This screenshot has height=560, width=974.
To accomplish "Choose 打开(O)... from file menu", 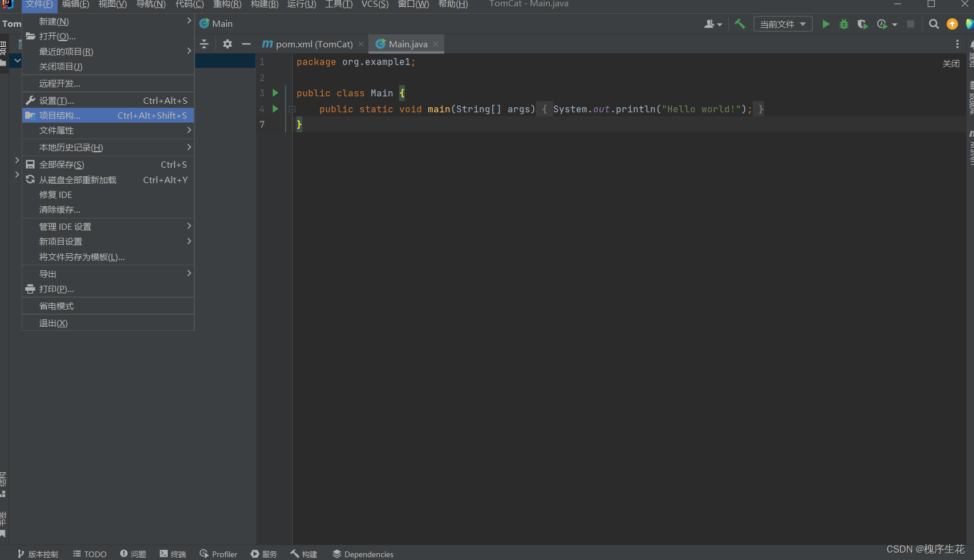I will (x=108, y=36).
